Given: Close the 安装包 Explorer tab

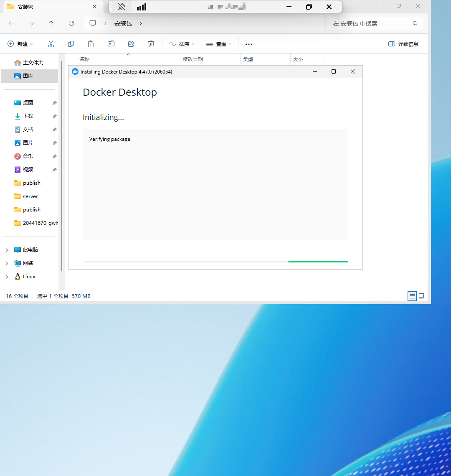Looking at the screenshot, I should (95, 7).
